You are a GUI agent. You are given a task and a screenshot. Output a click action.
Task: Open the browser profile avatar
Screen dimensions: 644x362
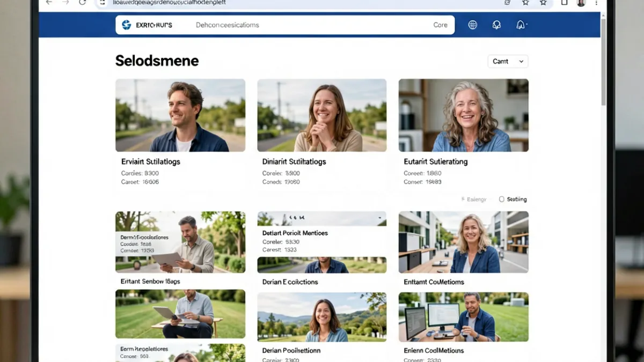click(581, 3)
